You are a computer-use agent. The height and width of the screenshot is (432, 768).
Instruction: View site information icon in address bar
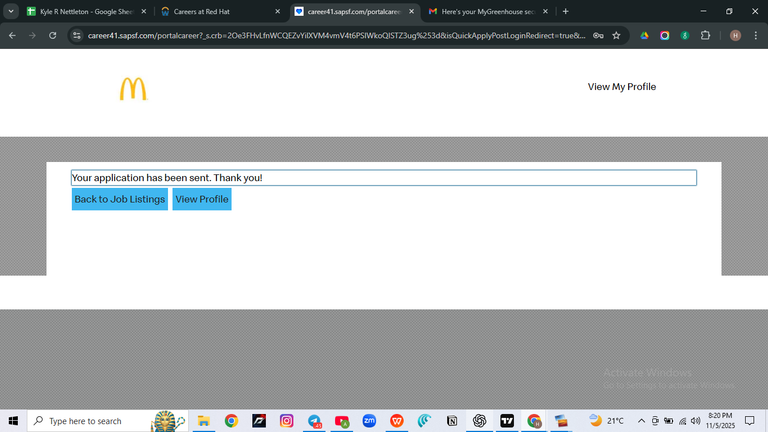tap(77, 35)
